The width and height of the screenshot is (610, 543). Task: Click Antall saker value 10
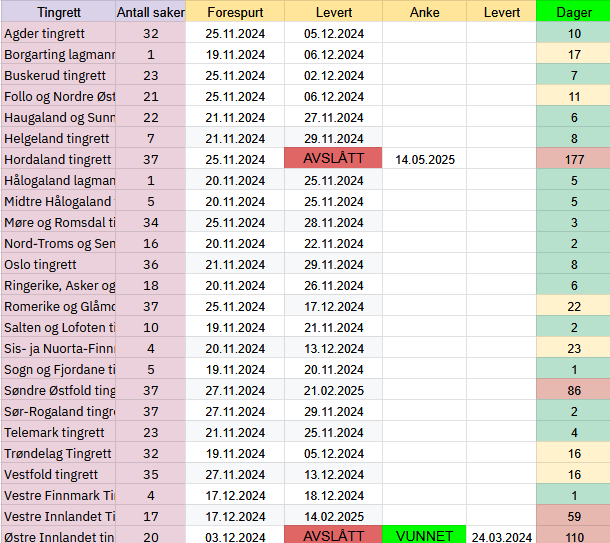(x=151, y=328)
